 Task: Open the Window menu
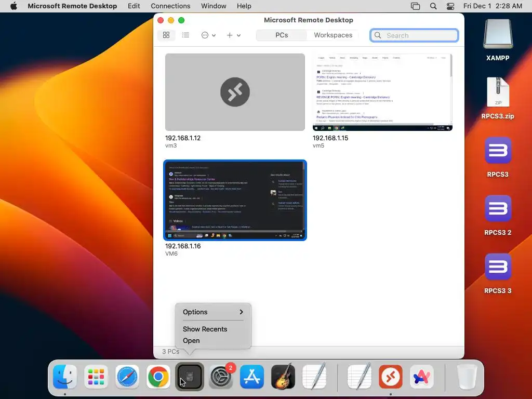coord(214,6)
